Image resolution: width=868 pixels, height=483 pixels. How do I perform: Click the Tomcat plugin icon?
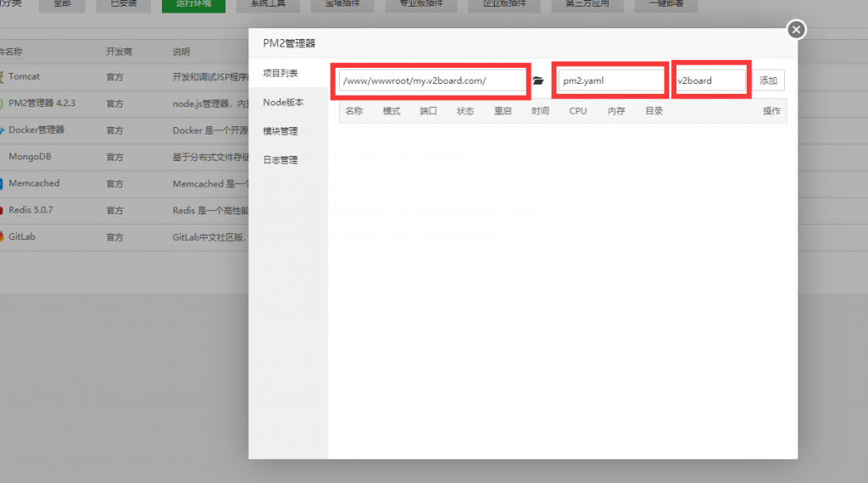[2, 76]
